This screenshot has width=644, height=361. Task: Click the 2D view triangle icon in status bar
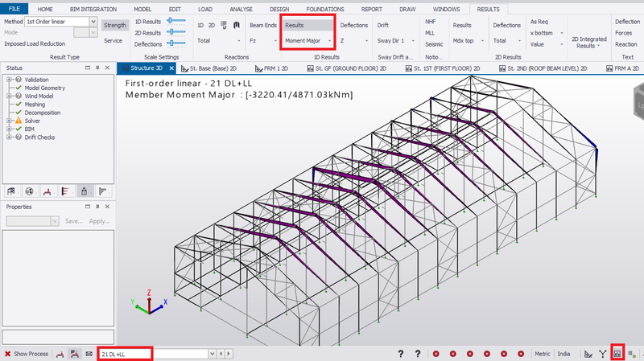point(588,354)
